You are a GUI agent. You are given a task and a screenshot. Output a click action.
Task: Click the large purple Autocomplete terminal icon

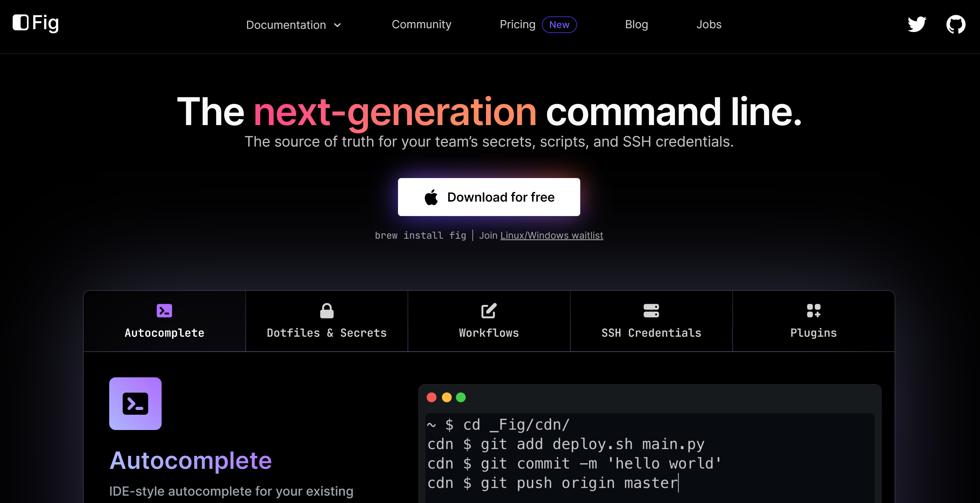coord(135,403)
